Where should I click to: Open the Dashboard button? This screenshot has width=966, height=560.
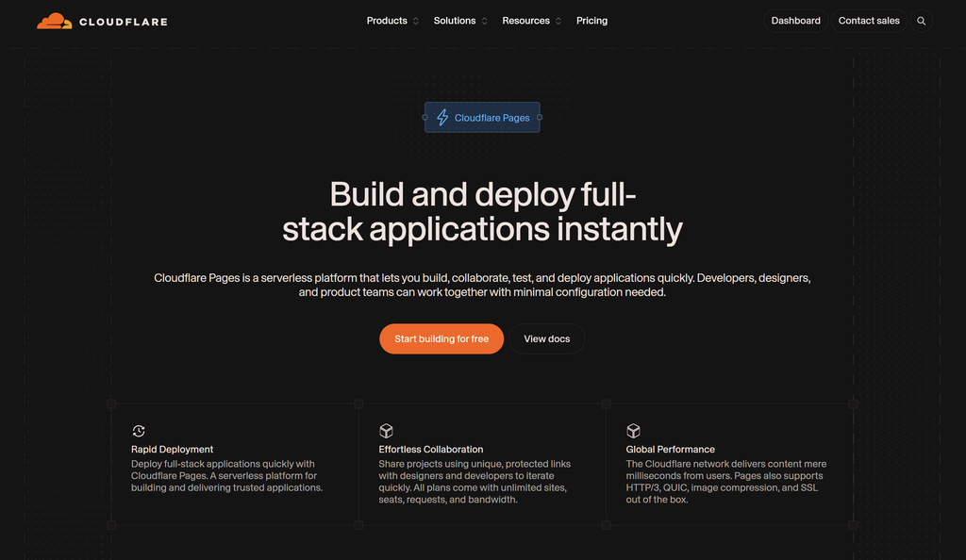pyautogui.click(x=795, y=21)
